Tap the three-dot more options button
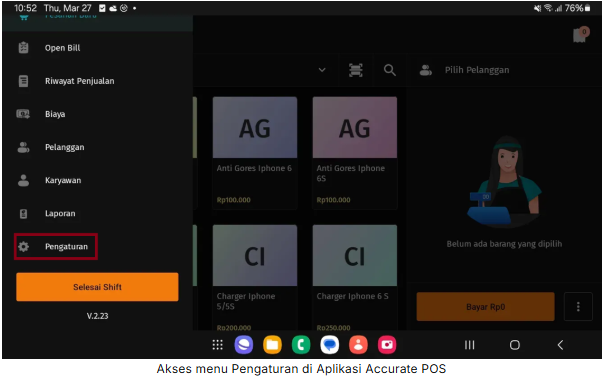Viewport: 609px width, 376px height. click(x=578, y=306)
